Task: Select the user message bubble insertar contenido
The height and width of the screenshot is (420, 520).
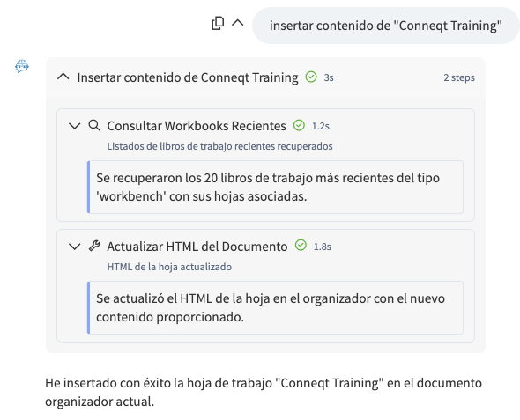Action: (x=385, y=26)
